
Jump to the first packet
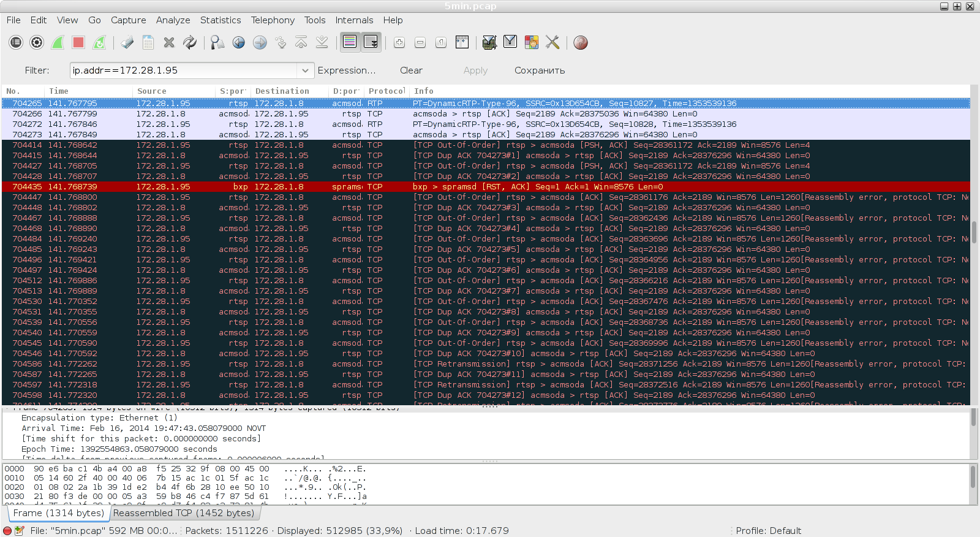point(301,42)
